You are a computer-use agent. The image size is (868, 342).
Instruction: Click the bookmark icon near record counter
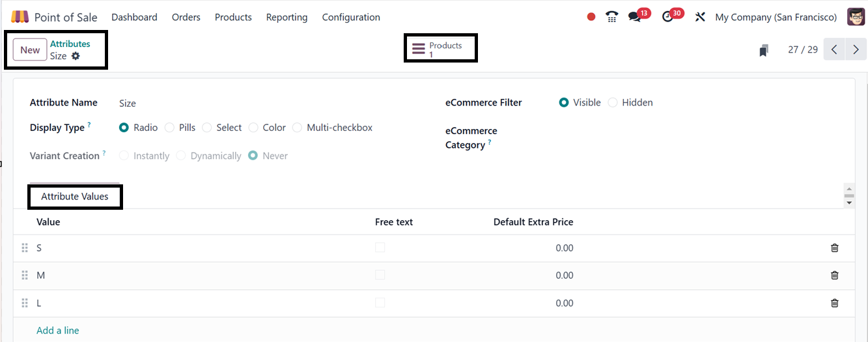click(764, 50)
